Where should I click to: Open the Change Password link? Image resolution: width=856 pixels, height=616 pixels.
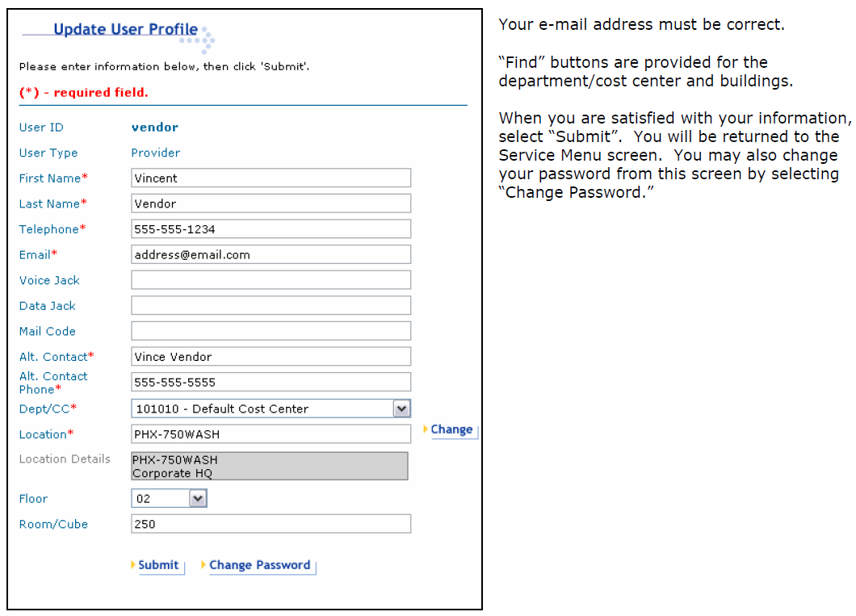(x=259, y=565)
